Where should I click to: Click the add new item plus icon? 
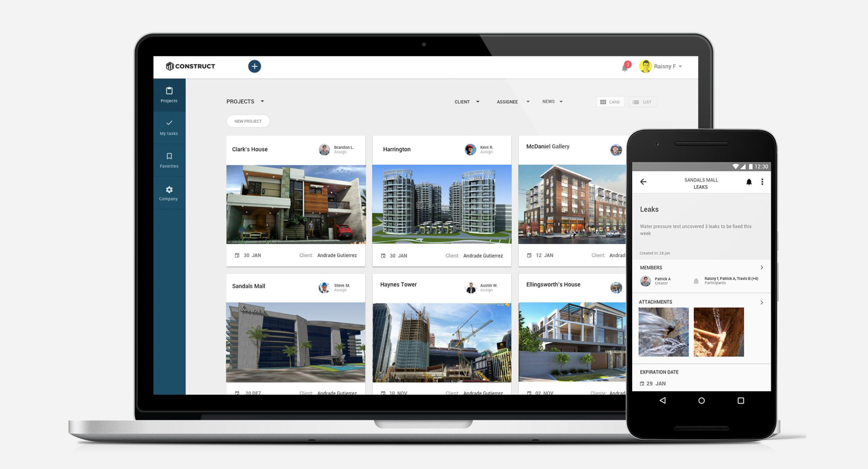click(254, 66)
